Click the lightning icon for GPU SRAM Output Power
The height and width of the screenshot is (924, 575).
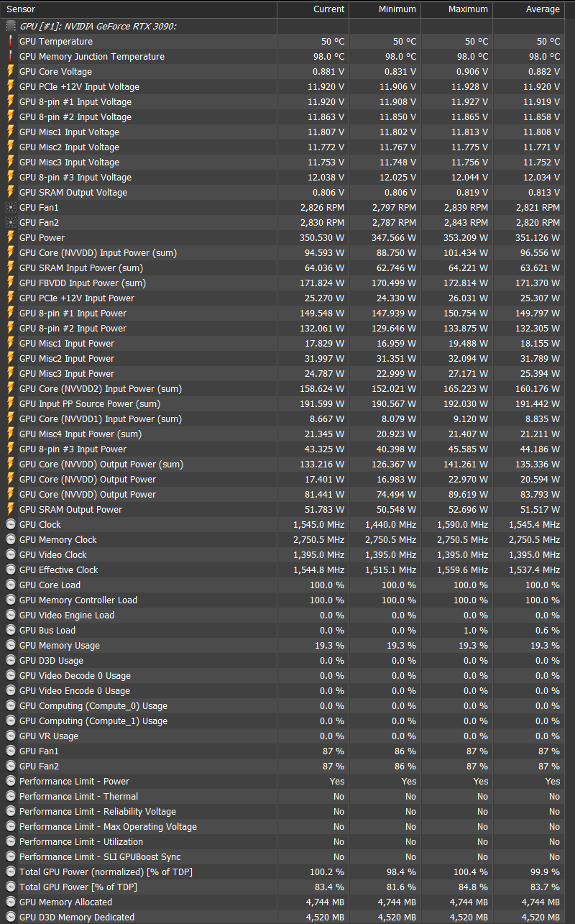(11, 509)
